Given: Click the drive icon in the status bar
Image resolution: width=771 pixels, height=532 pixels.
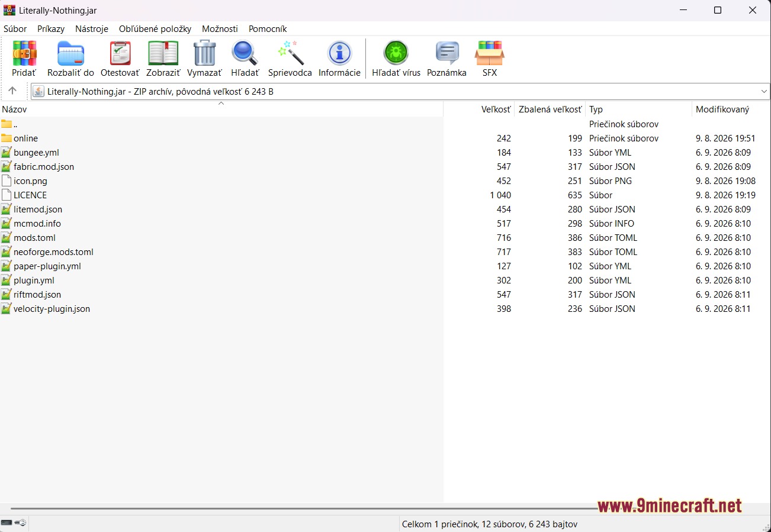Looking at the screenshot, I should (7, 523).
